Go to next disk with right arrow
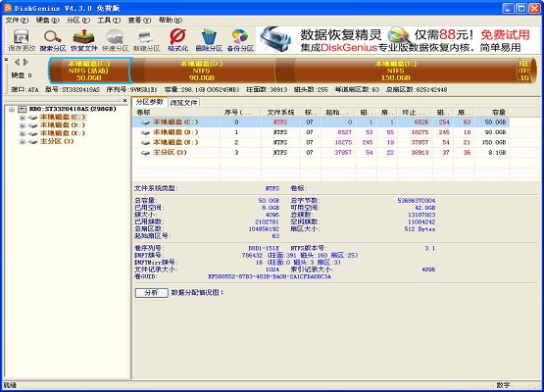This screenshot has height=392, width=544. click(x=25, y=62)
